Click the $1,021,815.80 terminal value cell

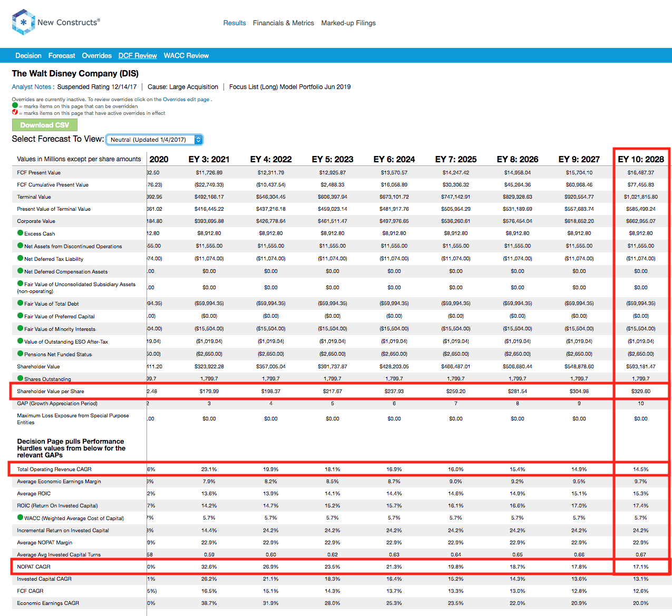pyautogui.click(x=641, y=197)
